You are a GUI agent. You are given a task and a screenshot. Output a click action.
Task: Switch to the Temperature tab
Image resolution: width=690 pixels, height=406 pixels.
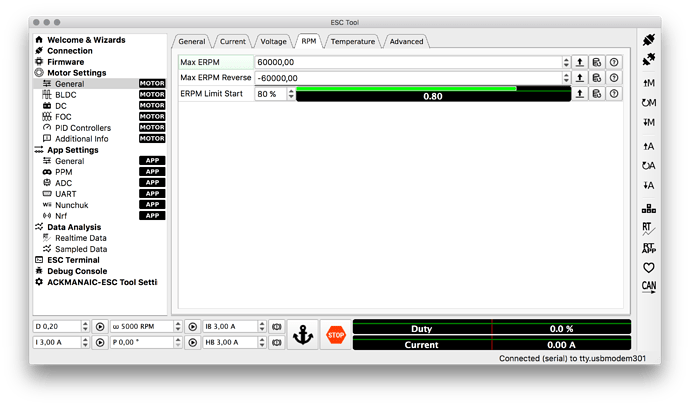click(x=352, y=41)
